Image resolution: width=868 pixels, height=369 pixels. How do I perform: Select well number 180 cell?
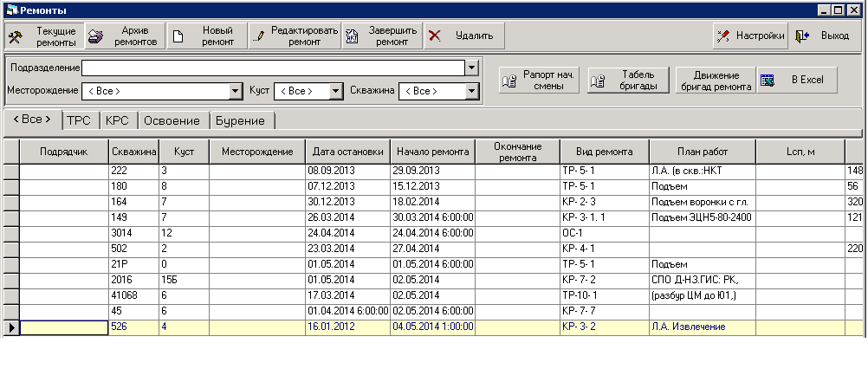pos(134,187)
